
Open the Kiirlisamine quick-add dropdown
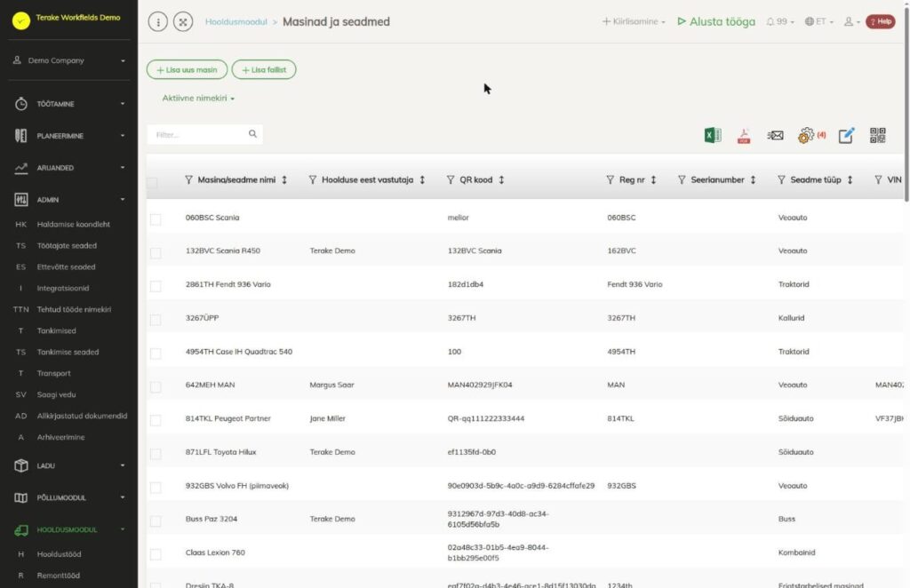634,21
